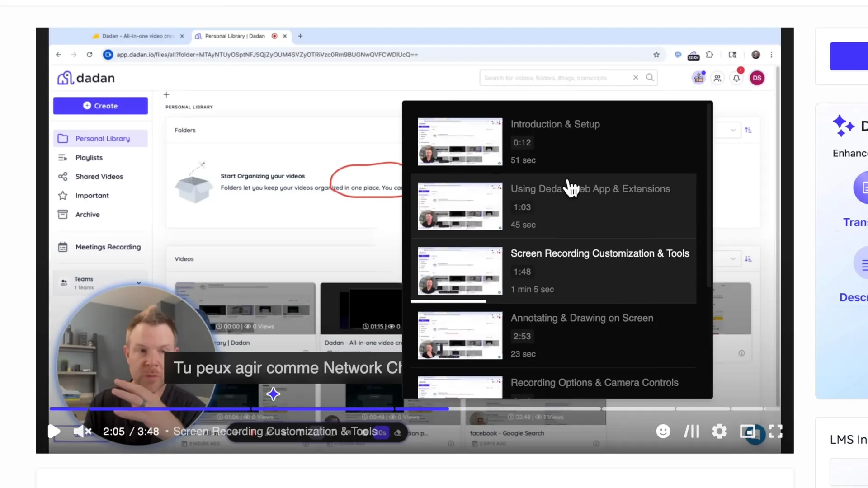Select the Introduction & Setup chapter

[554, 141]
